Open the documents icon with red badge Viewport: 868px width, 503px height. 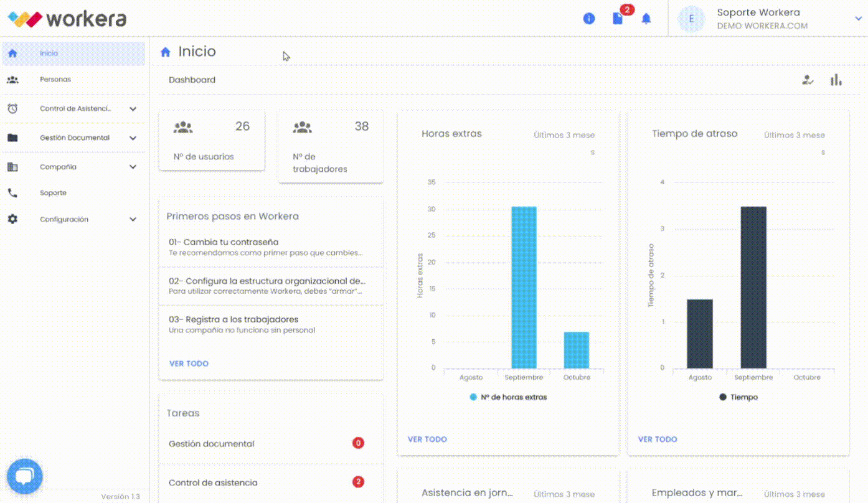618,19
